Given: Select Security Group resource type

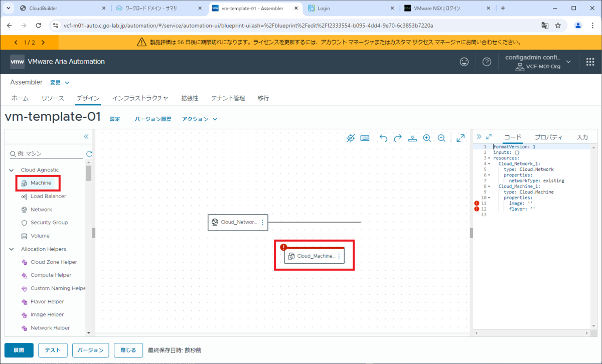Looking at the screenshot, I should (x=49, y=223).
